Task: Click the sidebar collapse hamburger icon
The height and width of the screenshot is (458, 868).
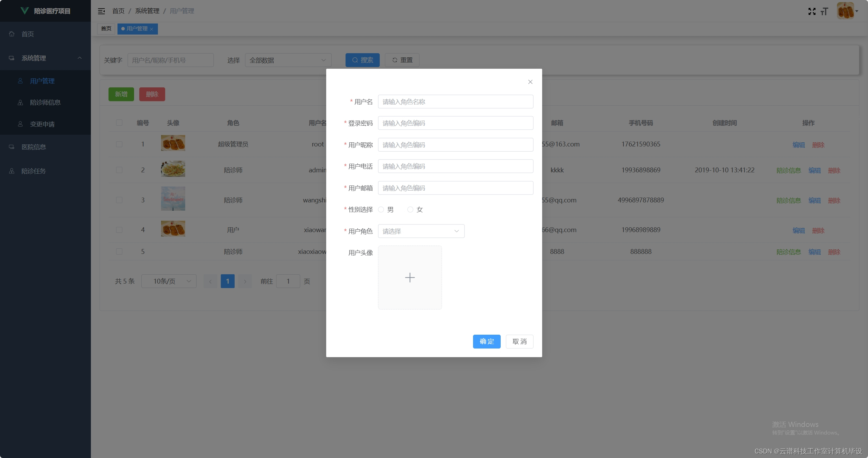Action: (x=101, y=11)
